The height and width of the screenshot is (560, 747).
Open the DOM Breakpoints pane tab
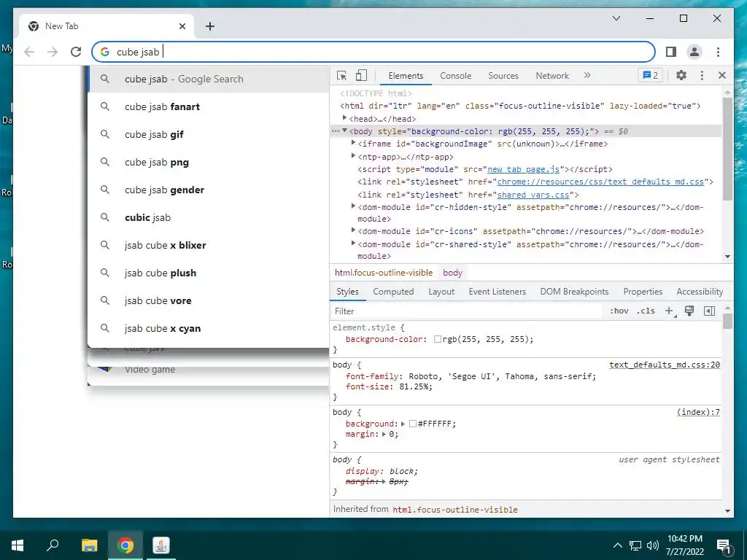(x=575, y=292)
